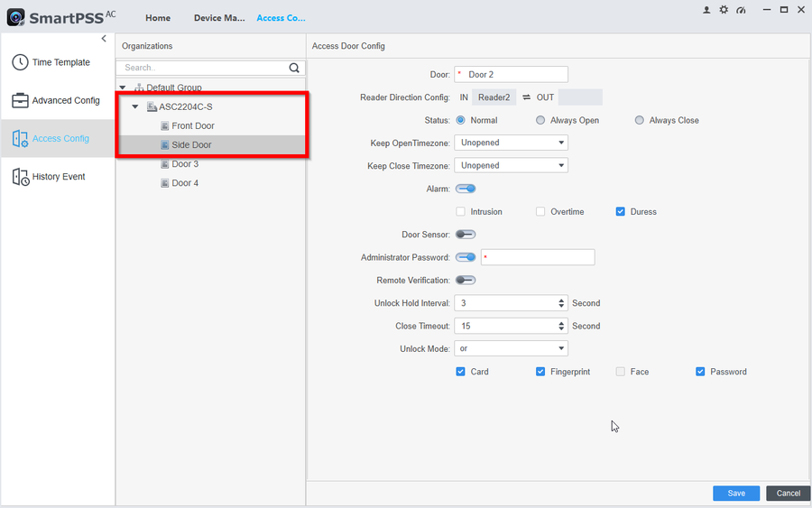Open History Event from the sidebar

(x=58, y=177)
